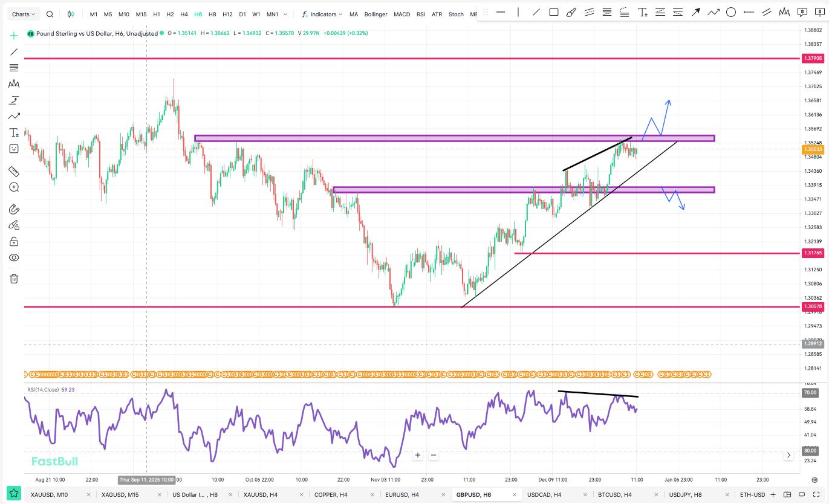Pick the brush drawing tool
Viewport: 829px width, 504px height.
(571, 12)
